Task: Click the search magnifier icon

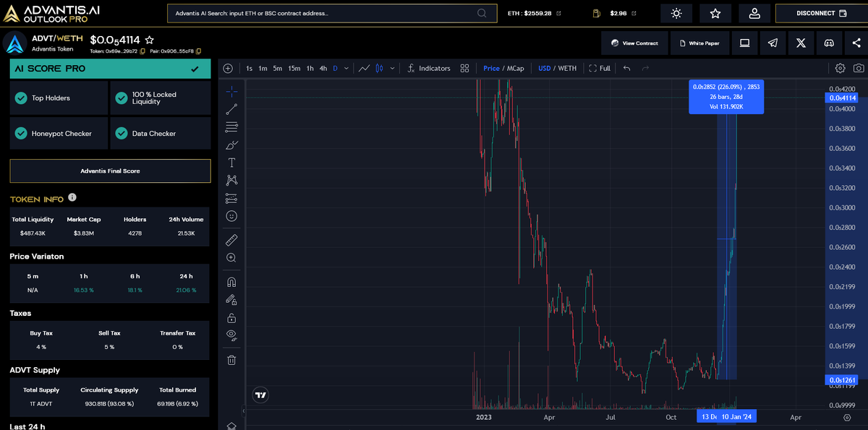Action: click(482, 13)
